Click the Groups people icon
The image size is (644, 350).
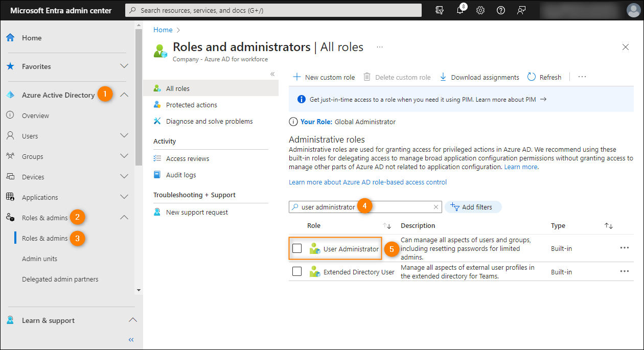coord(10,156)
